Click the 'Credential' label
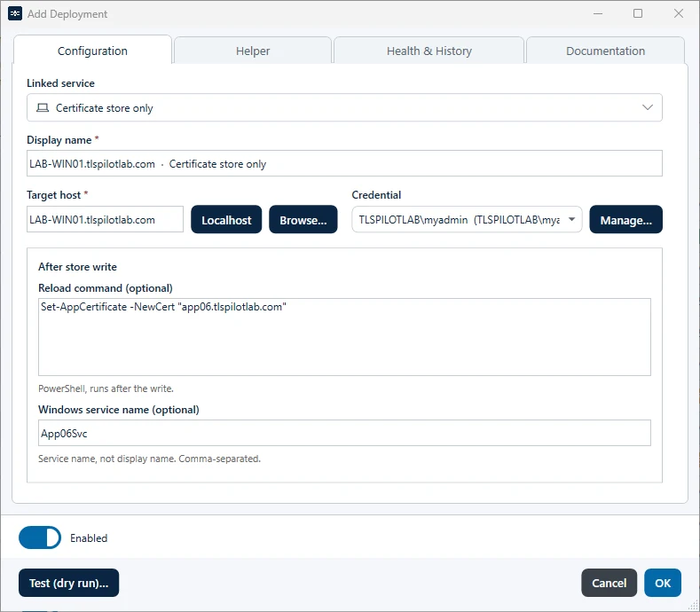The height and width of the screenshot is (612, 700). [x=376, y=194]
